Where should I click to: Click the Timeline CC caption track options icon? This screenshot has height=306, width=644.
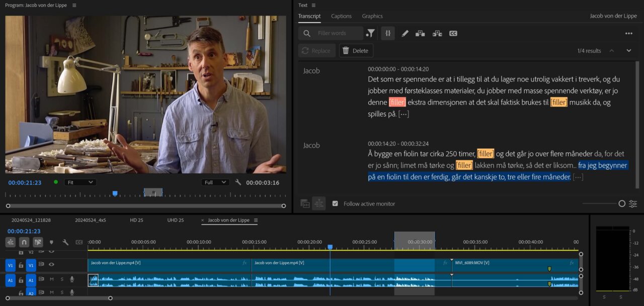79,242
